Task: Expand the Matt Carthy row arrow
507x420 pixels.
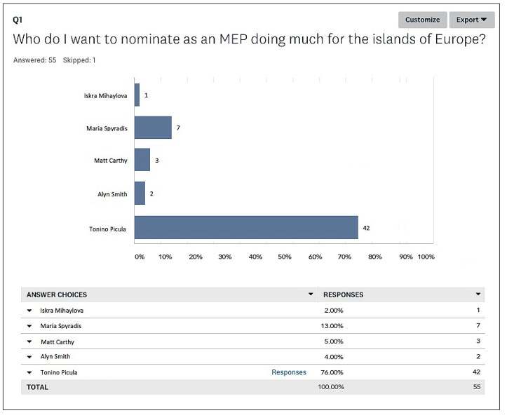Action: pyautogui.click(x=29, y=341)
